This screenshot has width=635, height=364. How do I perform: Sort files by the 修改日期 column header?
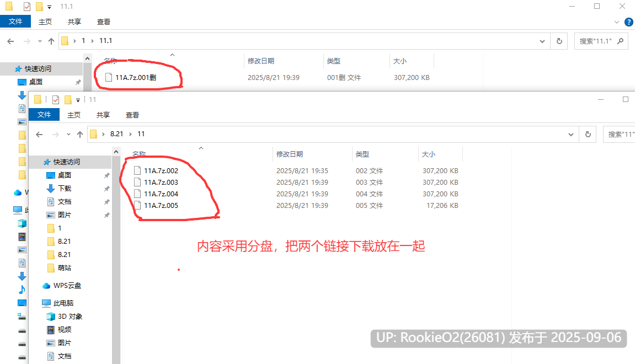pos(290,154)
